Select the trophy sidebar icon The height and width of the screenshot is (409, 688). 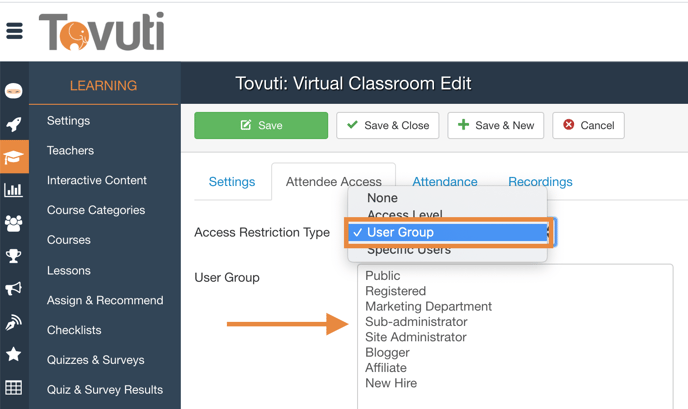[14, 255]
